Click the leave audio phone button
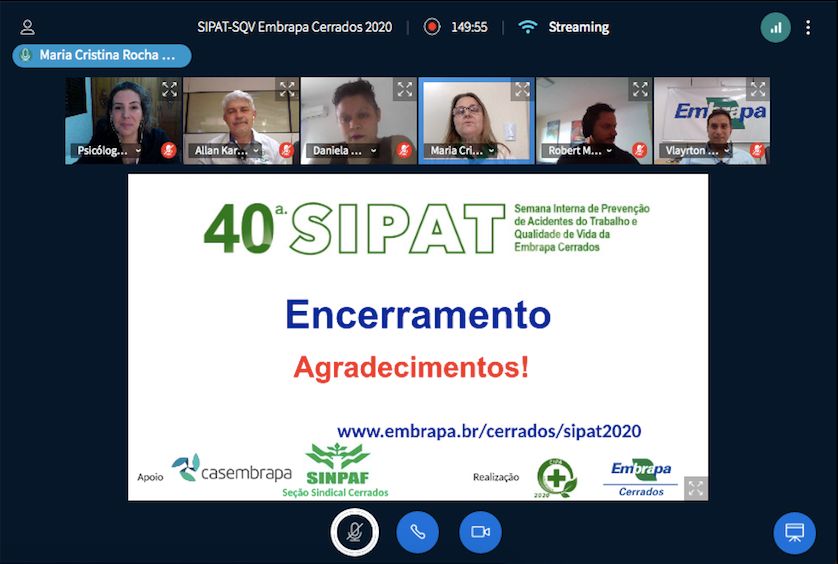This screenshot has width=838, height=564. coord(417,532)
